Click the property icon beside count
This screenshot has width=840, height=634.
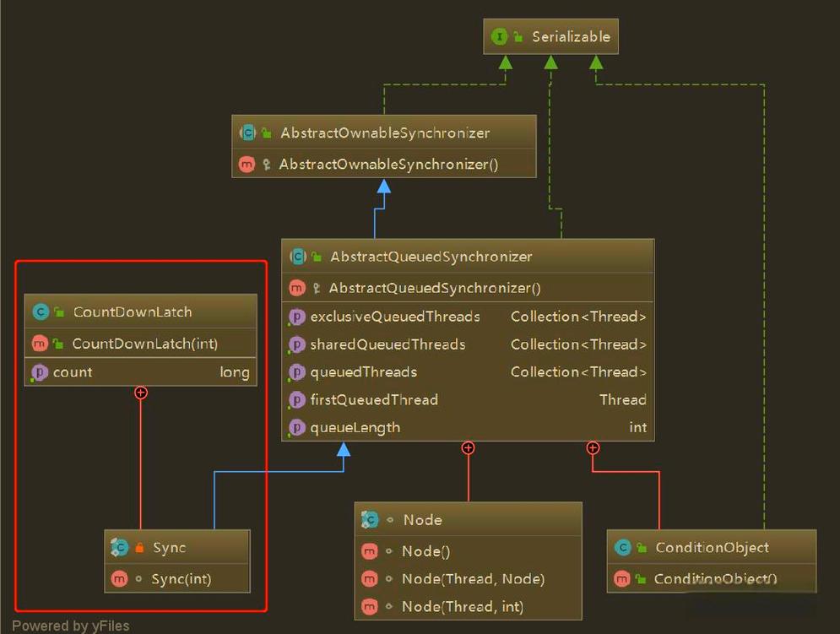tap(39, 372)
